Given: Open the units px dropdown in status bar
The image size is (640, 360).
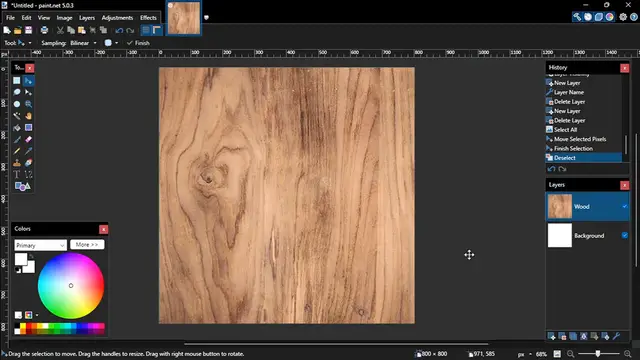Looking at the screenshot, I should click(524, 354).
